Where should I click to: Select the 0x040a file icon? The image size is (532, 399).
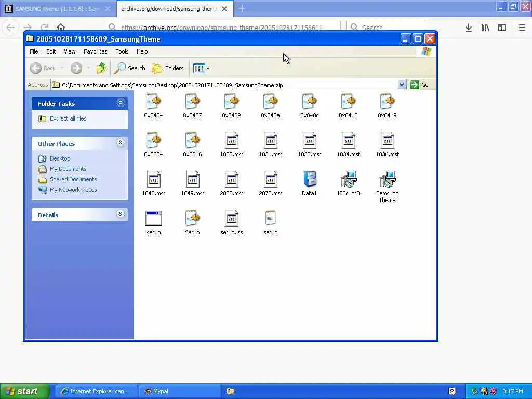[x=270, y=102]
